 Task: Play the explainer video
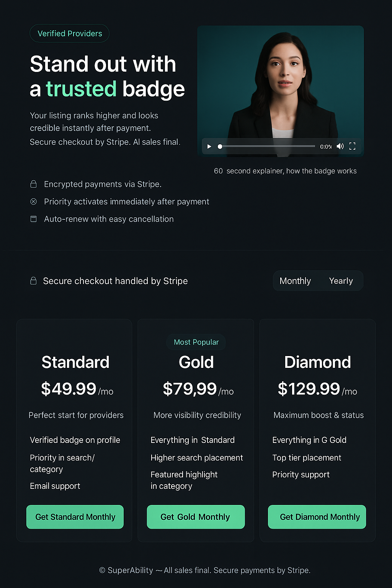209,147
